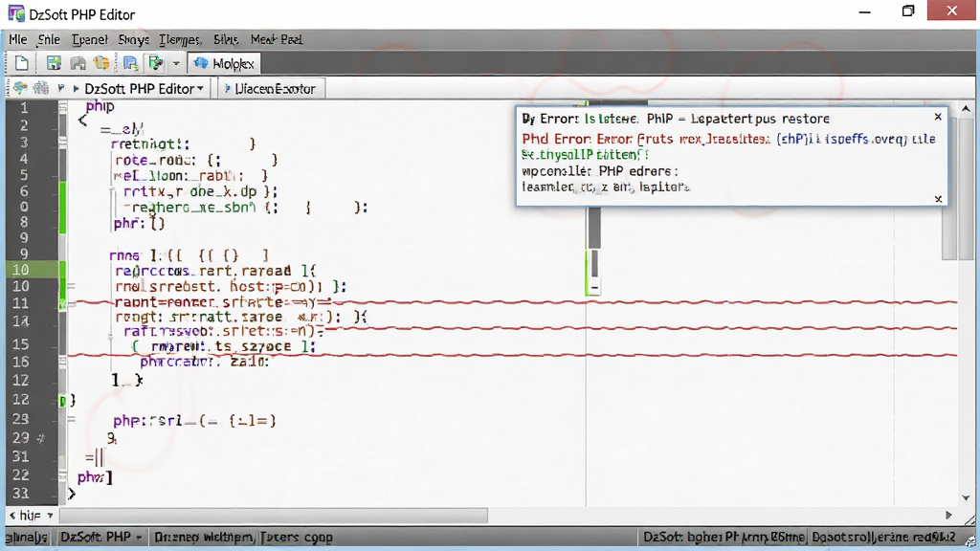Click the green run script toolbar icon
The height and width of the screenshot is (551, 980).
click(x=155, y=63)
